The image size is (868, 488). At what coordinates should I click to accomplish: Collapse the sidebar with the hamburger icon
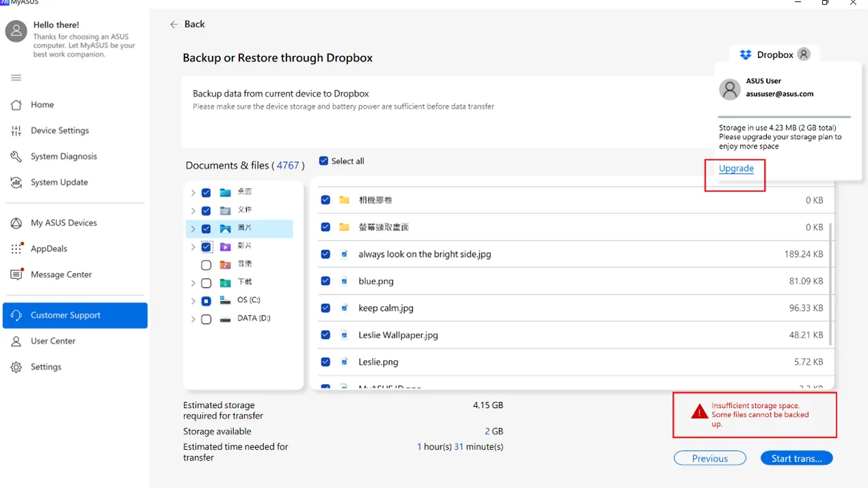[15, 77]
